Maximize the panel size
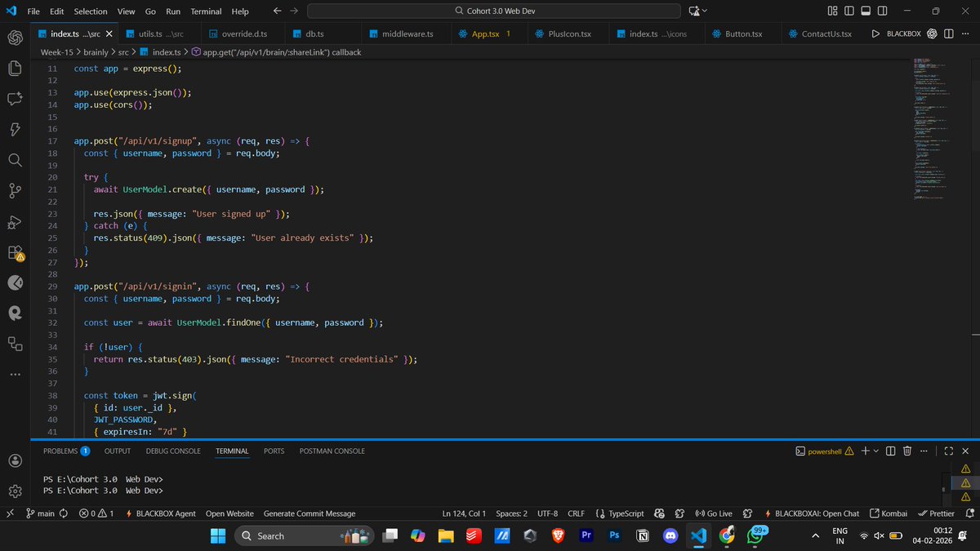Screen dimensions: 980x551 pos(949,451)
